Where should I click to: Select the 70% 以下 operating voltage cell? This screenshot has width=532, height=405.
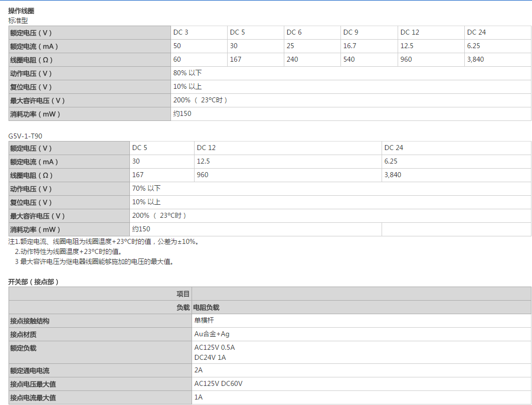(146, 189)
